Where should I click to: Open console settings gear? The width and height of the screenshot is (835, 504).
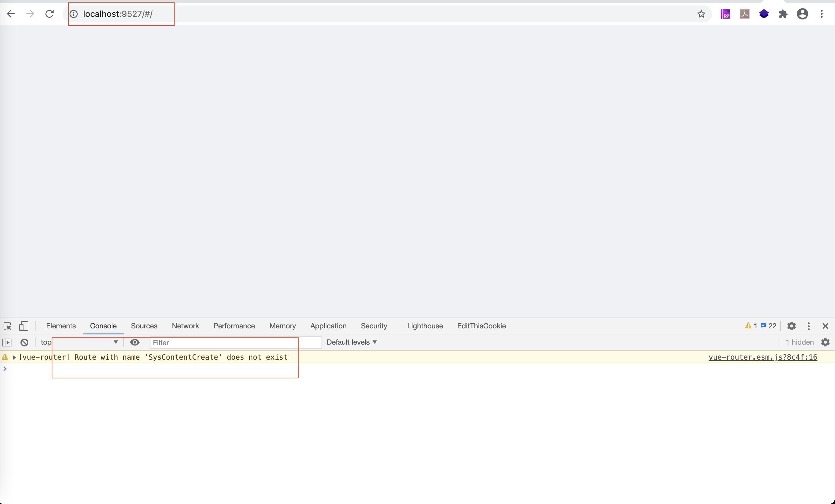[x=825, y=342]
